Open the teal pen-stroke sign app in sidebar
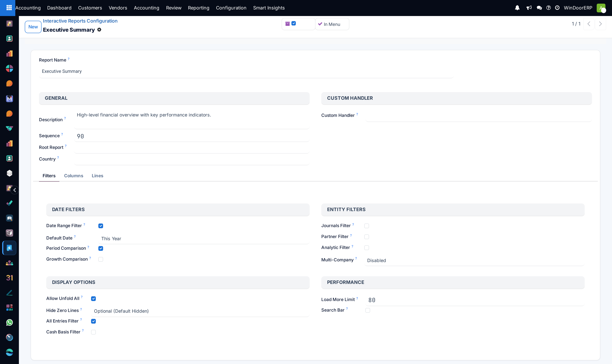612x364 pixels. [9, 293]
